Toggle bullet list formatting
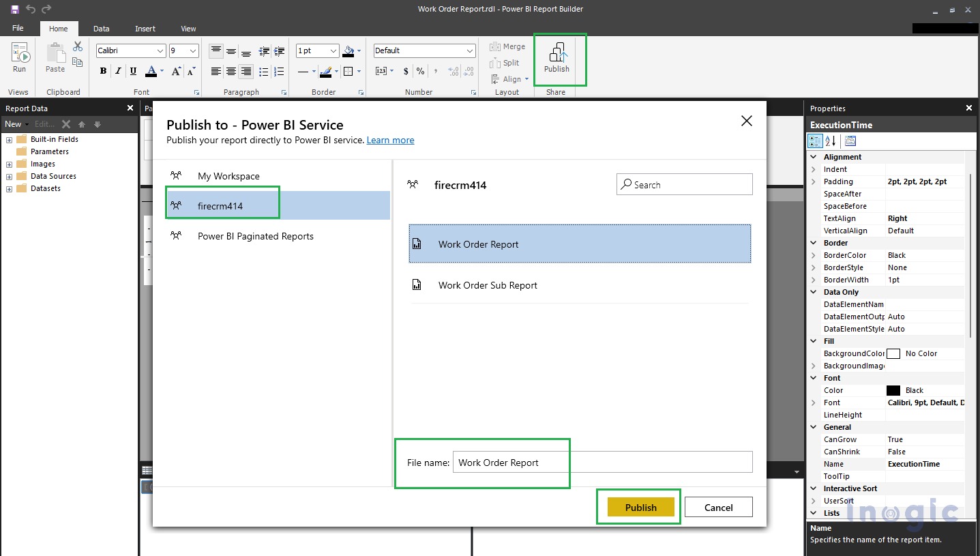980x556 pixels. [263, 71]
